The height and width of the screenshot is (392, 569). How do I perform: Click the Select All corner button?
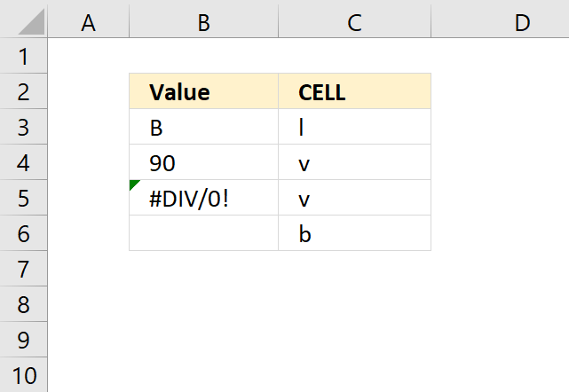click(23, 20)
